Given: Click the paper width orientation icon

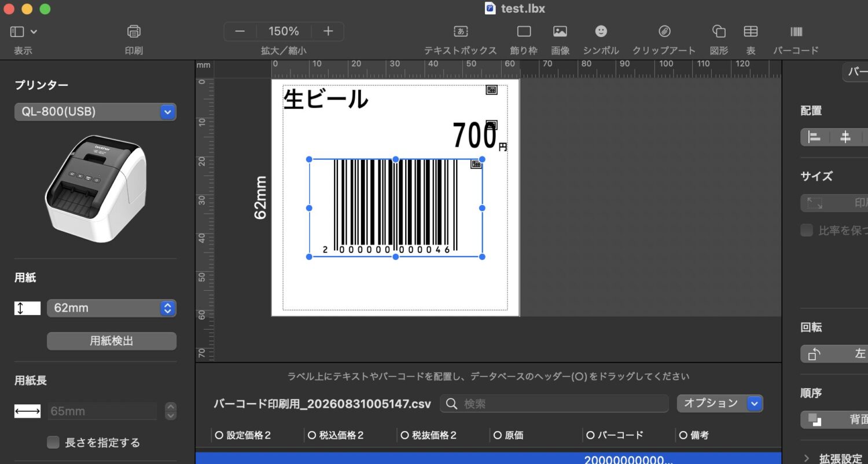Looking at the screenshot, I should pyautogui.click(x=27, y=308).
